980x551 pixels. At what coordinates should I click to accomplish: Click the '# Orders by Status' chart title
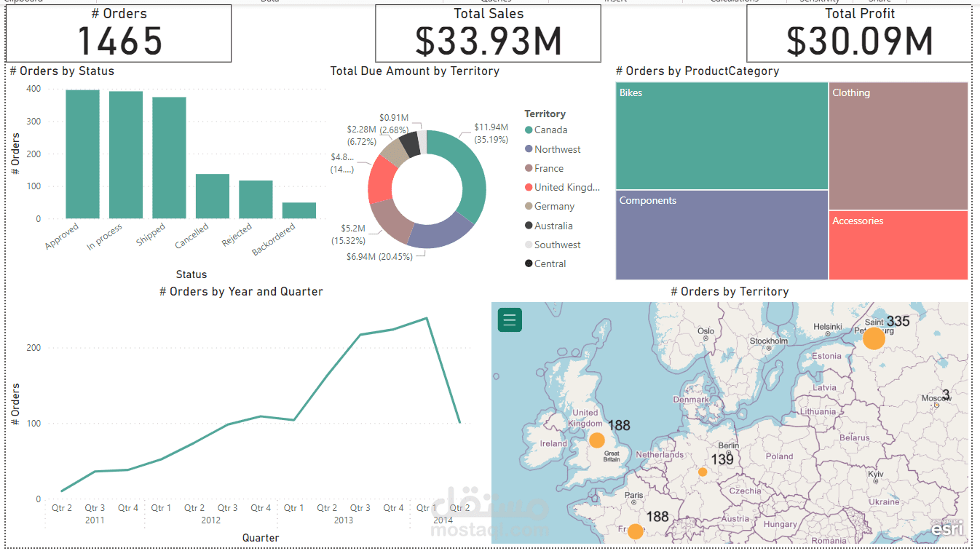(x=62, y=71)
